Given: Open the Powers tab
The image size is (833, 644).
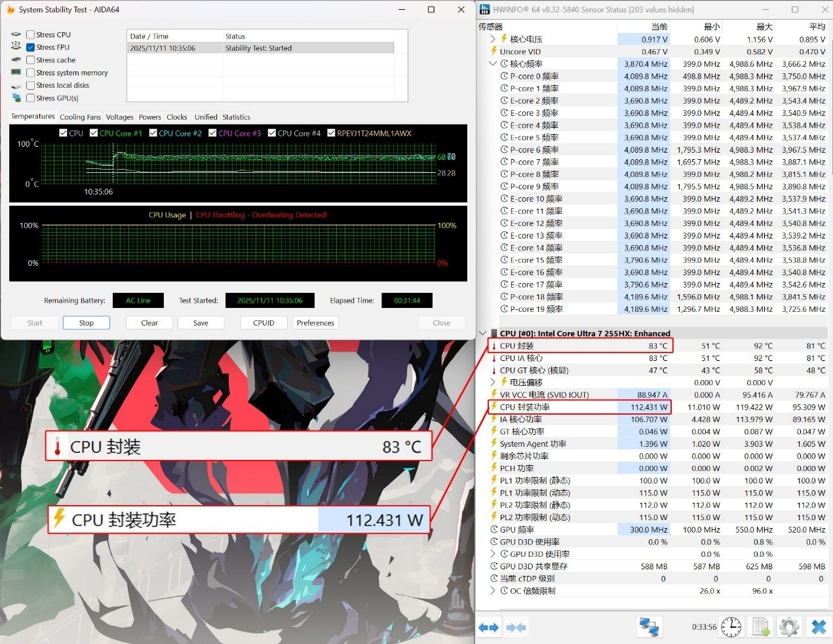Looking at the screenshot, I should pyautogui.click(x=149, y=117).
